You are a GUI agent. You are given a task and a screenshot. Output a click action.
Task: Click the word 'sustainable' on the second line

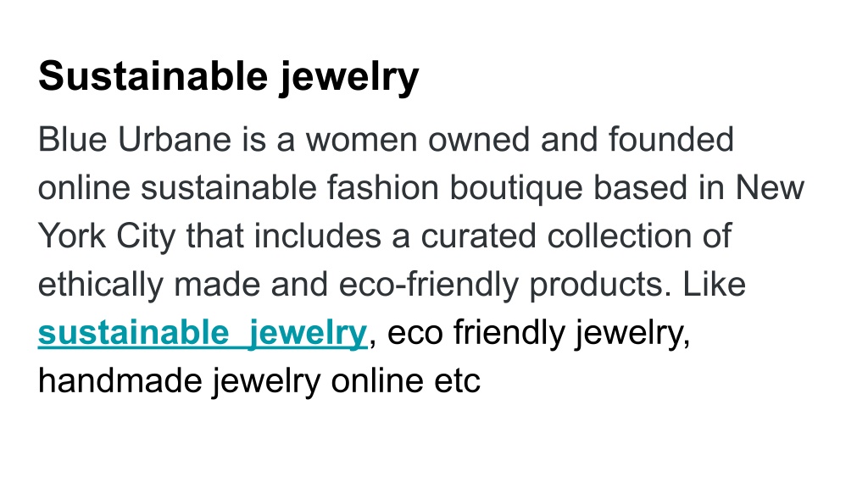coord(229,188)
